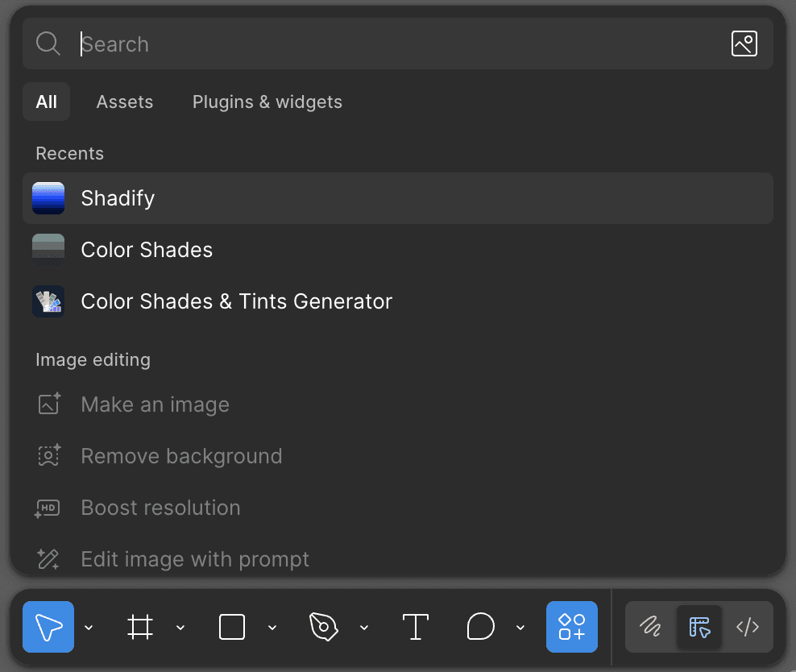The height and width of the screenshot is (672, 796).
Task: Click the Tints Generator swatch fan icon
Action: pos(48,301)
